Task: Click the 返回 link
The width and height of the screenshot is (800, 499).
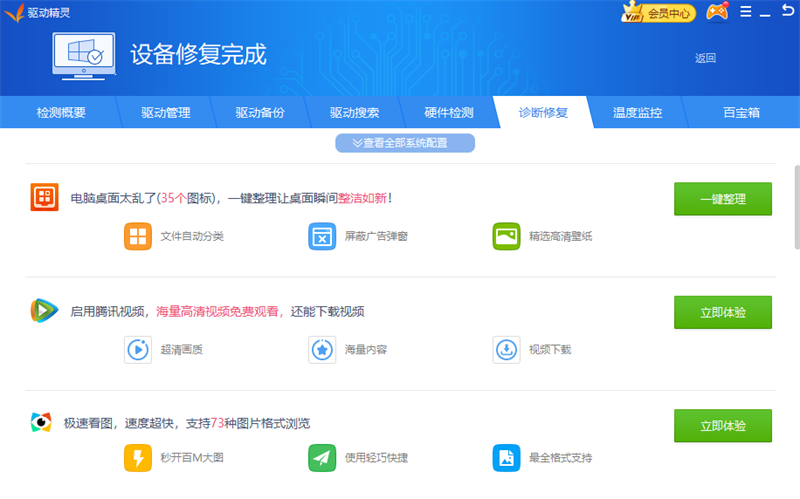Action: [x=705, y=58]
